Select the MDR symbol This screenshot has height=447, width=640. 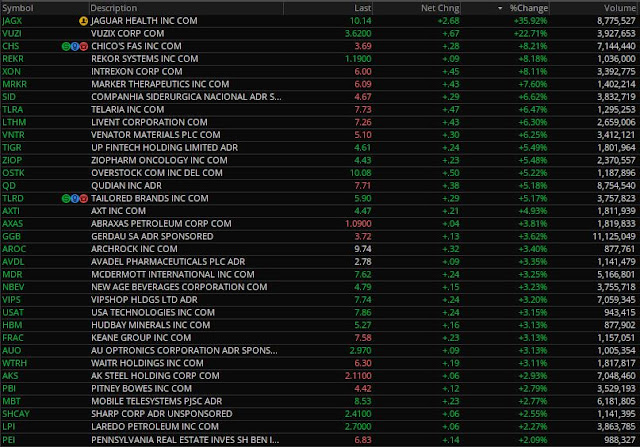pos(12,274)
